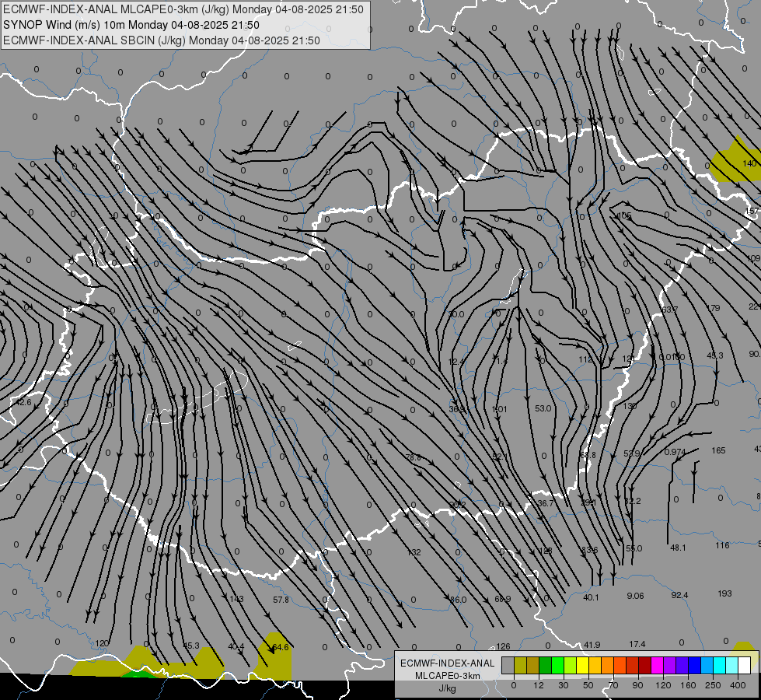Image resolution: width=761 pixels, height=700 pixels.
Task: Click the gray swatch in the legend
Action: pos(508,665)
